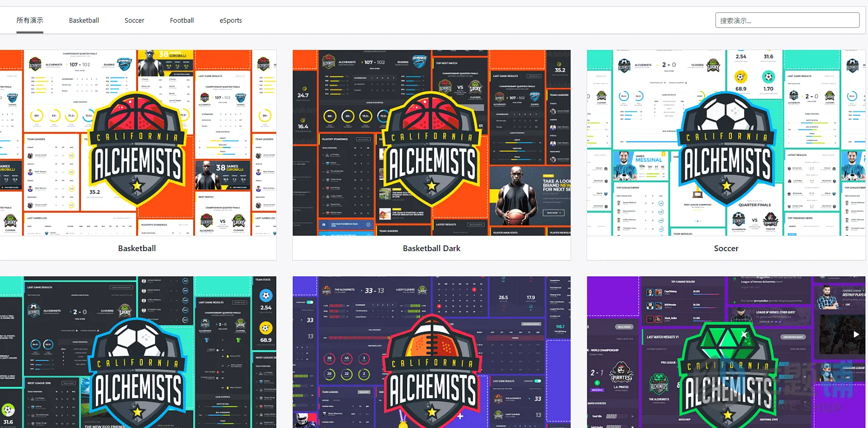Focus the 搜索演示 search field
The width and height of the screenshot is (868, 428).
(x=787, y=21)
